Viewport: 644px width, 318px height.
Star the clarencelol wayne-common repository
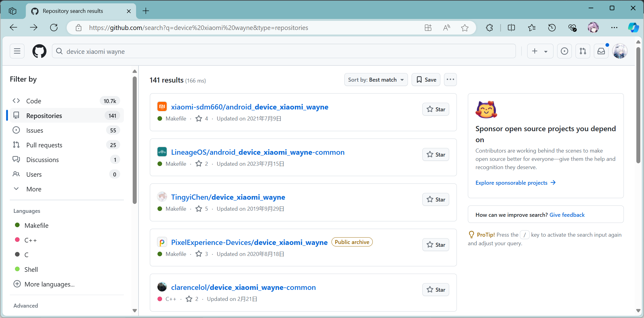[x=436, y=290]
